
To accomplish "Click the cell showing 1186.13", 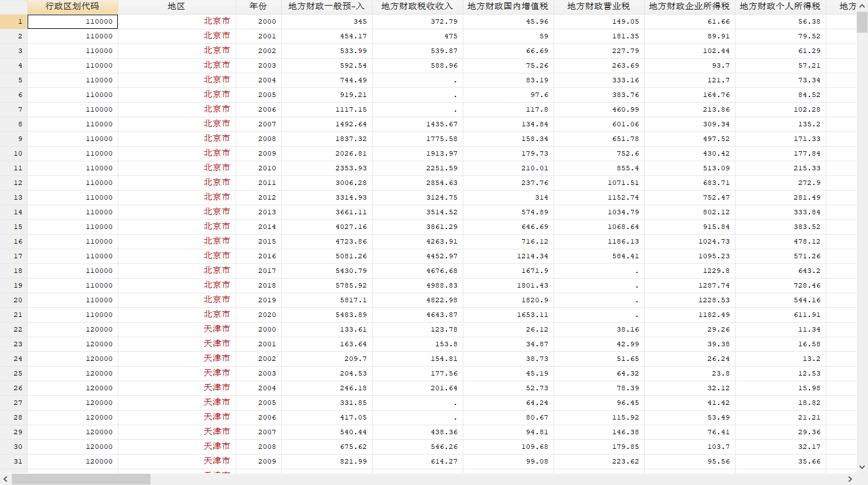I will point(599,241).
